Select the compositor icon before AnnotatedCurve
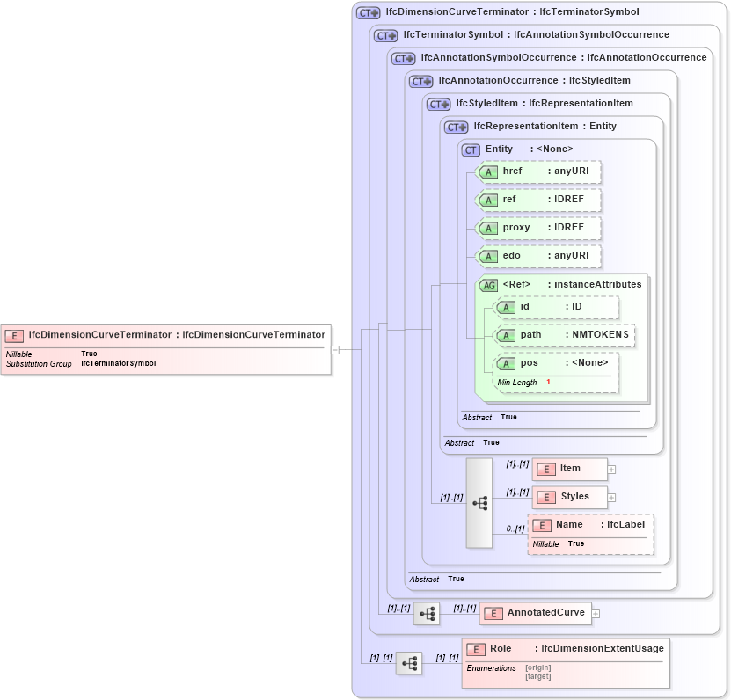This screenshot has height=700, width=731. 427,614
